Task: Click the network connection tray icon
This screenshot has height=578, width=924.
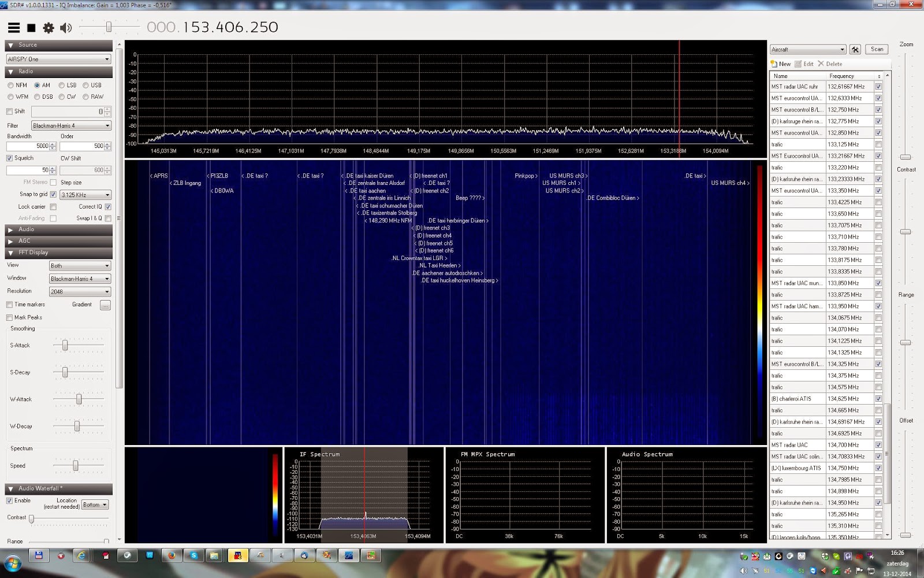Action: coord(871,571)
